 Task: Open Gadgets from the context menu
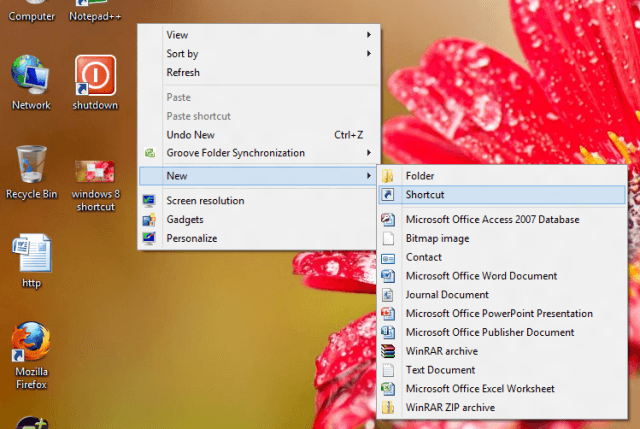257,220
